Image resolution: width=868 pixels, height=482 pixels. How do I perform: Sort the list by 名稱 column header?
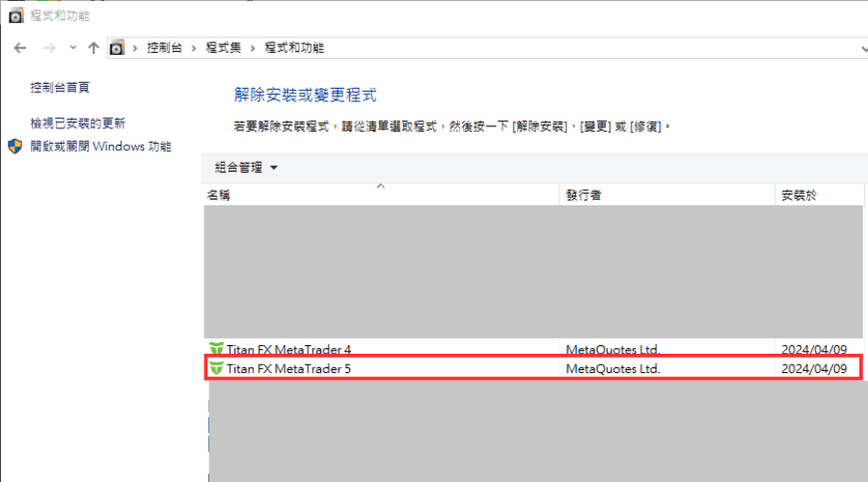[381, 195]
